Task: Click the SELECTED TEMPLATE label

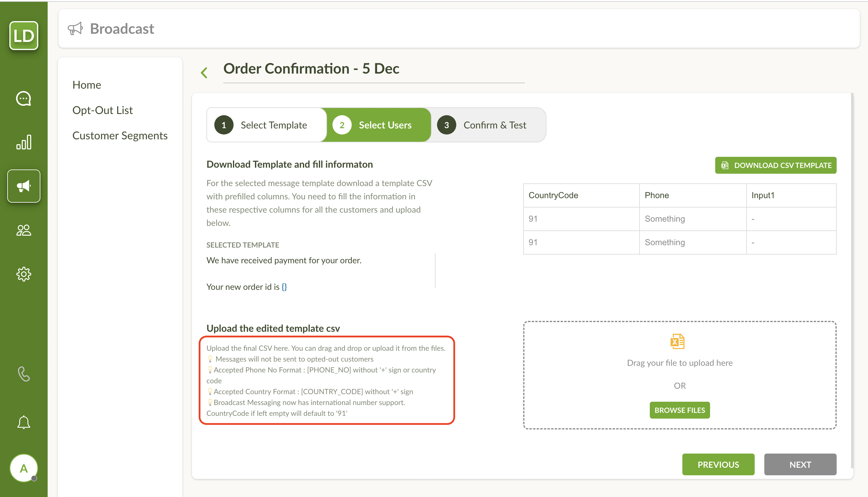Action: pyautogui.click(x=243, y=245)
